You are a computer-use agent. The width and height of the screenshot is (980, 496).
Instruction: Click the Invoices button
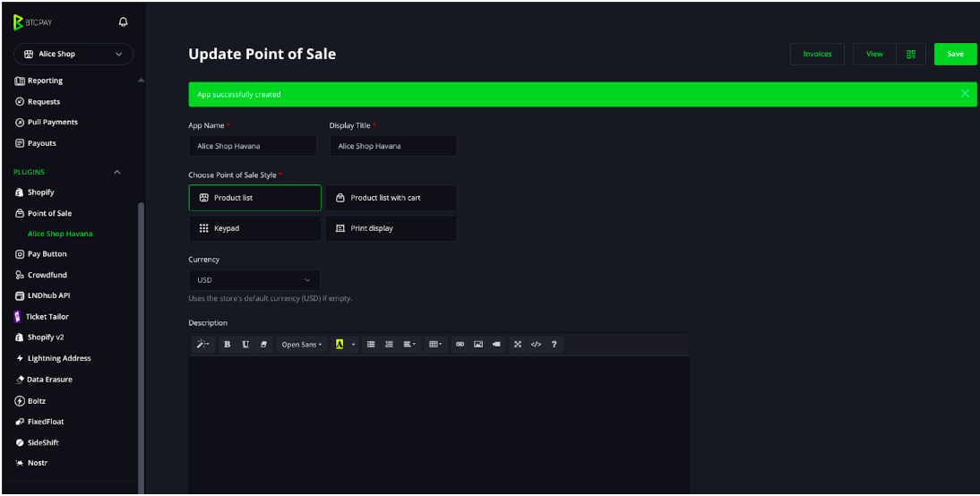(x=817, y=55)
